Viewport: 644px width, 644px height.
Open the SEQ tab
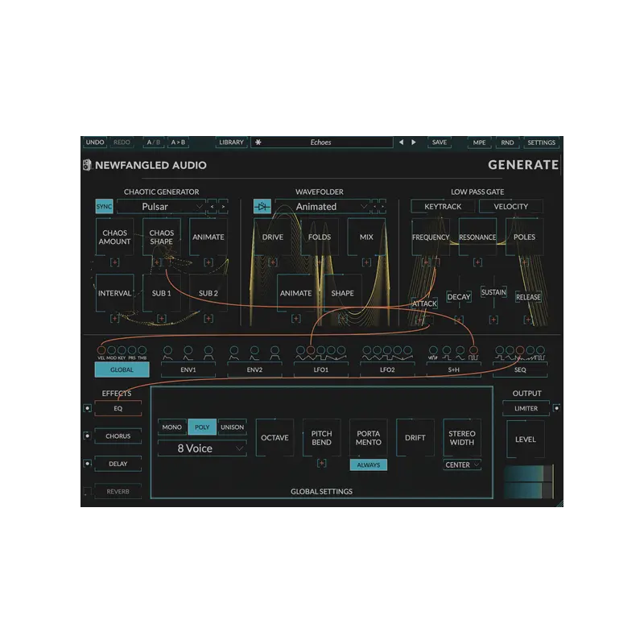click(520, 369)
